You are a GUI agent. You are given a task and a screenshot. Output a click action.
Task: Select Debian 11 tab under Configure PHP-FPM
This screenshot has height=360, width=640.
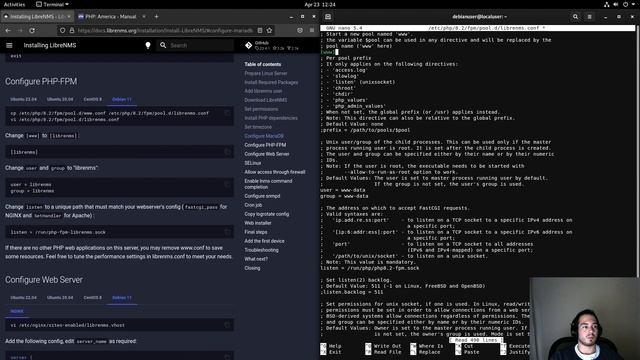(122, 99)
